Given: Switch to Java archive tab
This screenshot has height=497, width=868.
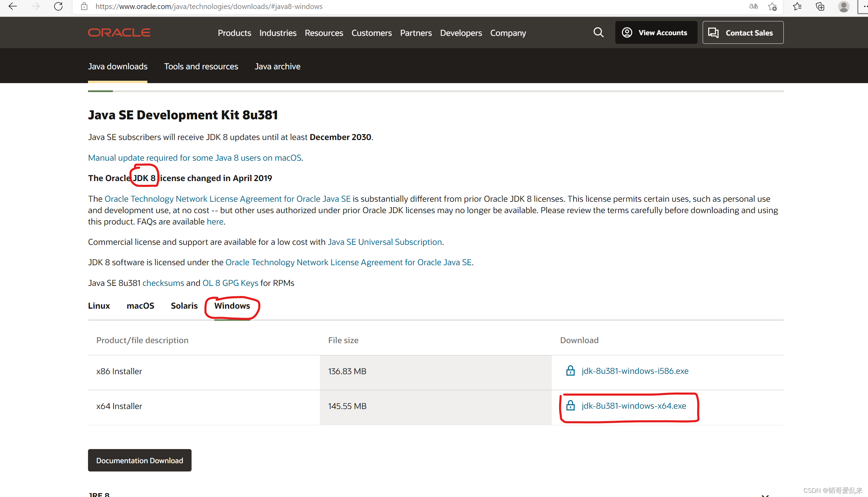Looking at the screenshot, I should (277, 66).
